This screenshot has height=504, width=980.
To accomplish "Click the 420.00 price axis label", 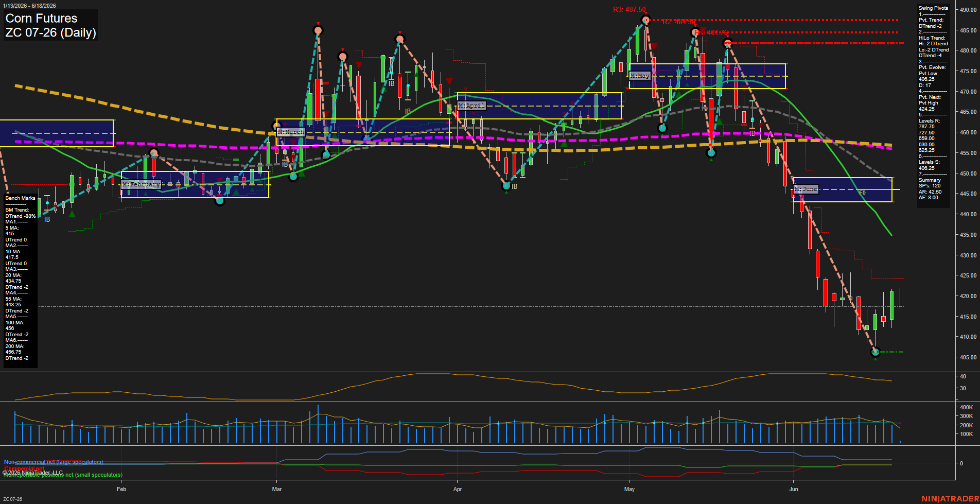I will click(968, 296).
